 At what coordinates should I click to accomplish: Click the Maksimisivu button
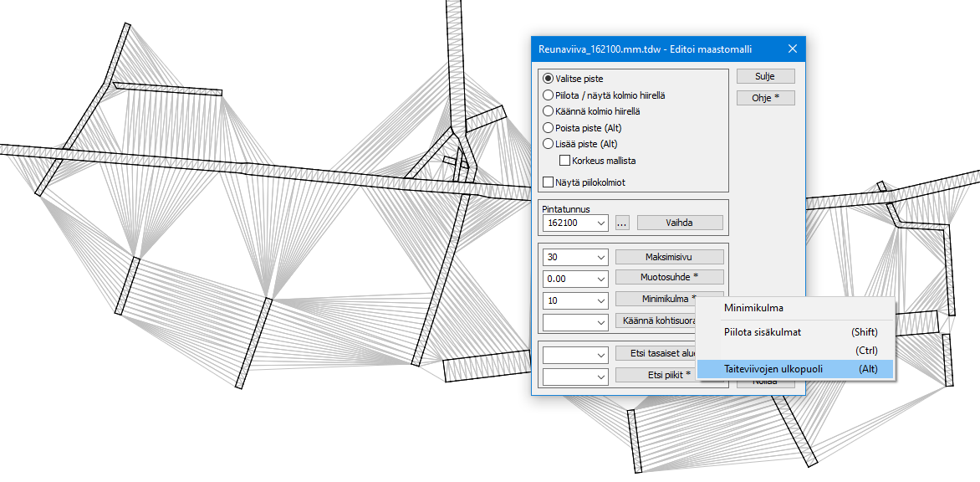pyautogui.click(x=669, y=257)
